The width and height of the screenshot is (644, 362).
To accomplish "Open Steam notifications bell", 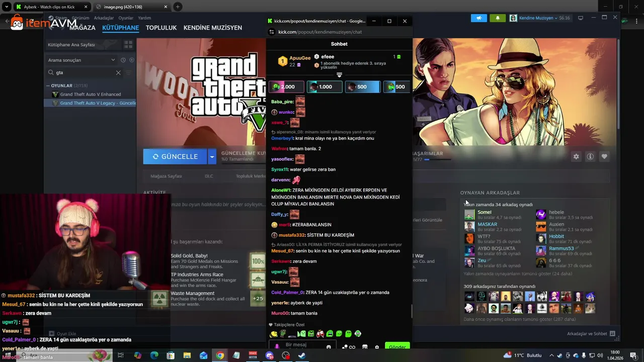I will pyautogui.click(x=498, y=18).
